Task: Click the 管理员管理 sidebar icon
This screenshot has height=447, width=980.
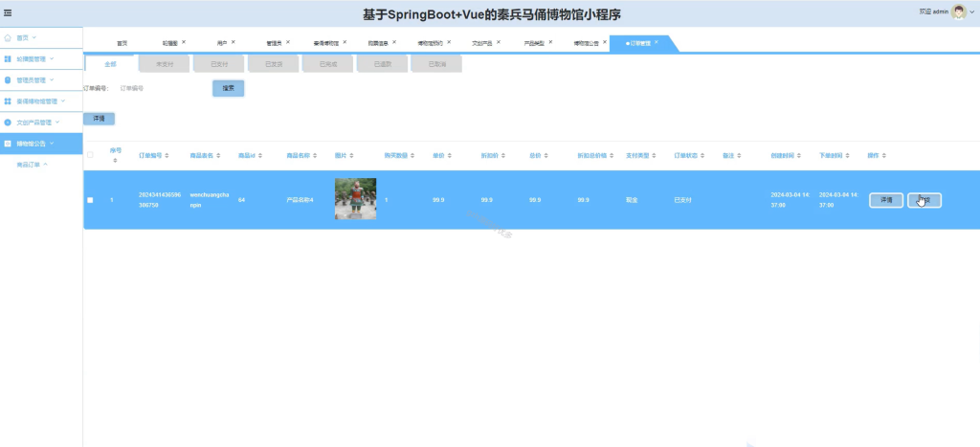Action: [8, 80]
